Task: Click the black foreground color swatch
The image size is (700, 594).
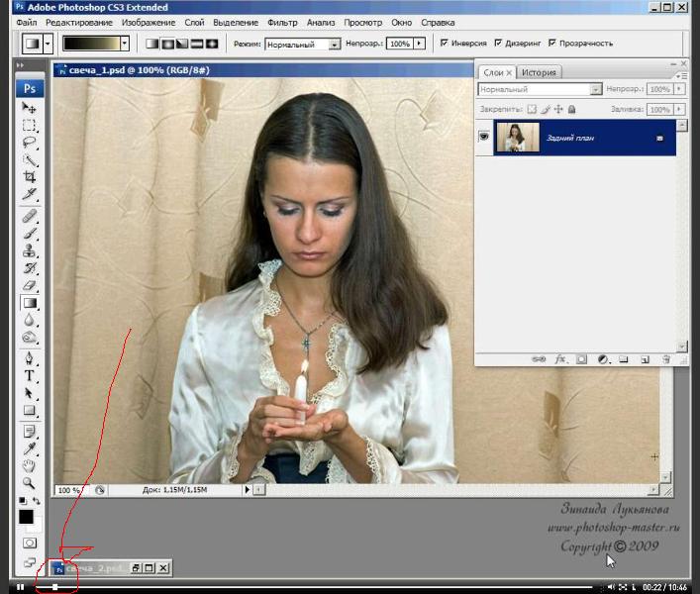Action: coord(26,517)
